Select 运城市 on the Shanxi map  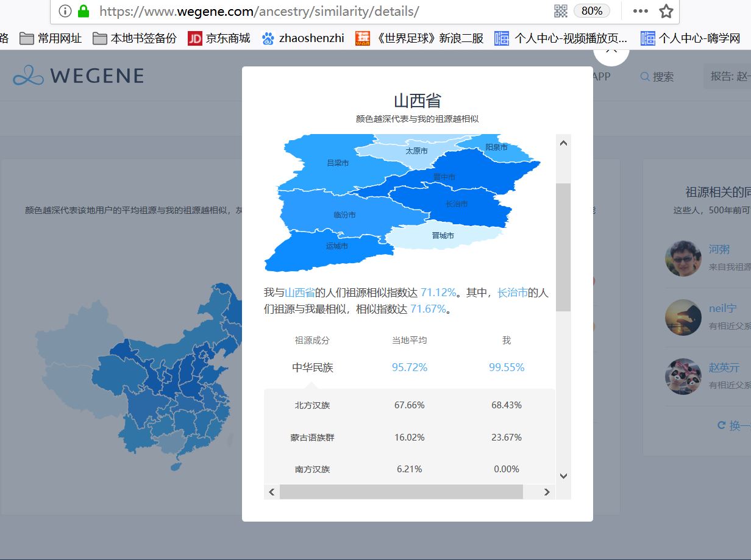tap(336, 246)
